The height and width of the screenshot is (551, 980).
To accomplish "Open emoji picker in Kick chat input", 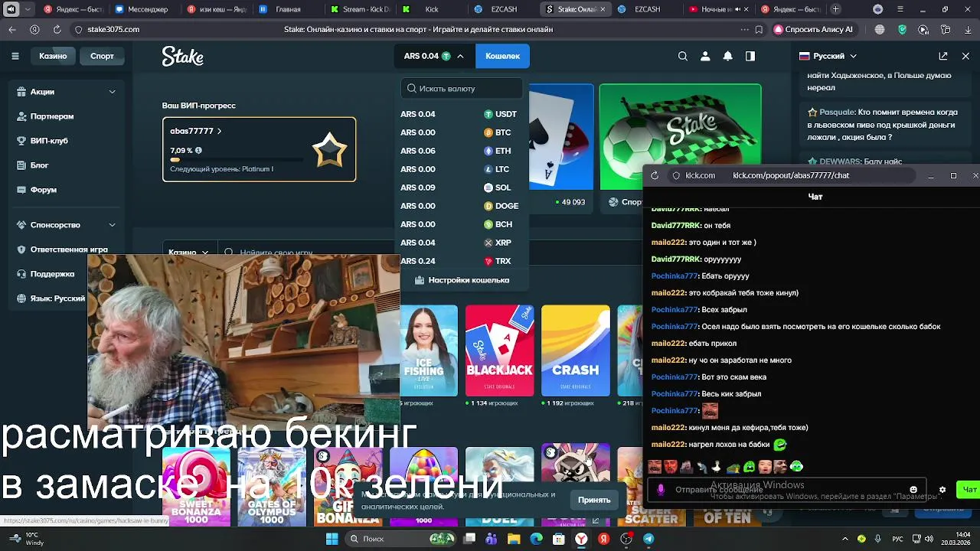I will (913, 490).
